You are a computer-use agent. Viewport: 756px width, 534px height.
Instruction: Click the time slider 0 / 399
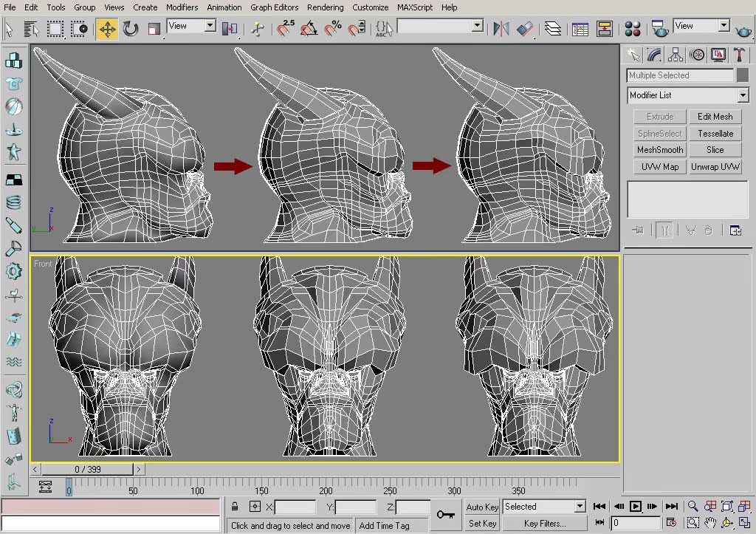point(87,469)
